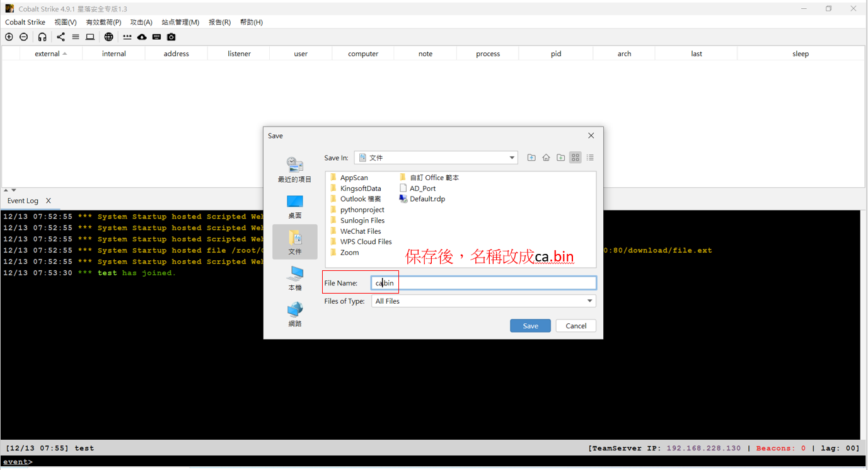868x470 pixels.
Task: Select the KingsoftData folder
Action: 356,188
